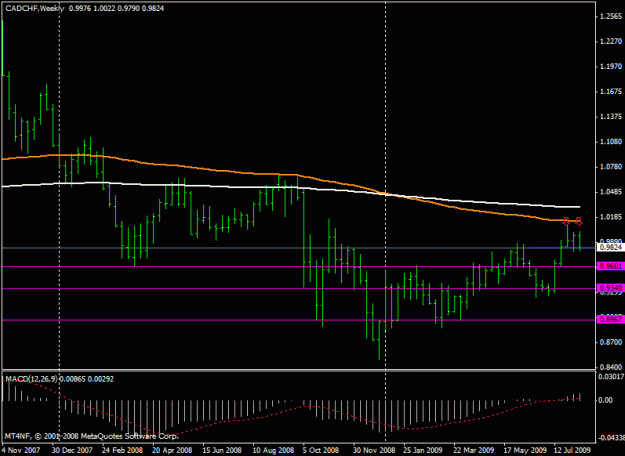Click the 5 Oct 2008 date label
Screen dimensions: 625x456
(x=322, y=450)
